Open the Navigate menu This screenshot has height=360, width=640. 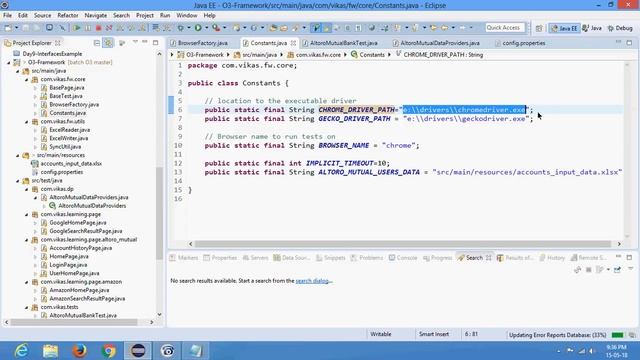tap(96, 16)
